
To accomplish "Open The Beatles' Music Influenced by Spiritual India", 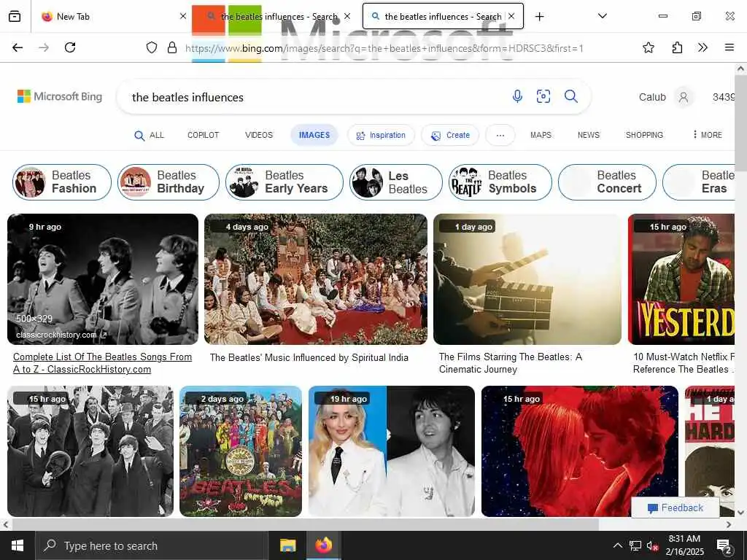I will click(x=309, y=357).
